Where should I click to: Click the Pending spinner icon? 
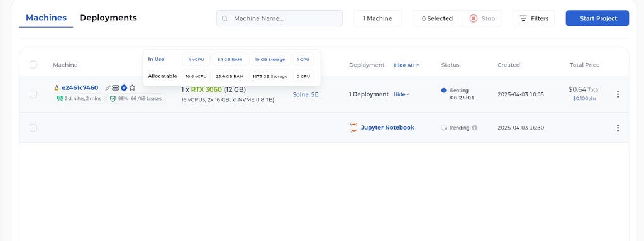443,128
